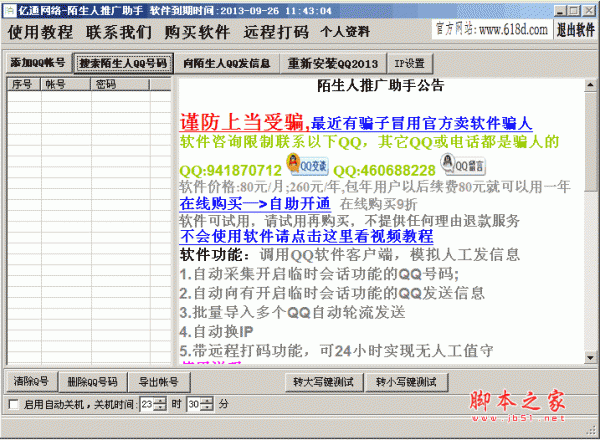600x440 pixels.
Task: Increase the shutdown hour stepper
Action: click(160, 401)
